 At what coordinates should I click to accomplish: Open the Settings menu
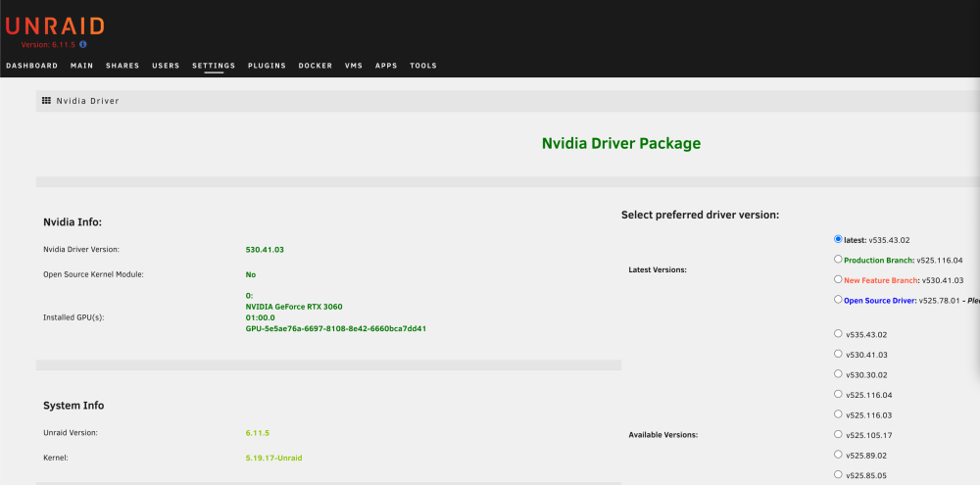coord(214,66)
